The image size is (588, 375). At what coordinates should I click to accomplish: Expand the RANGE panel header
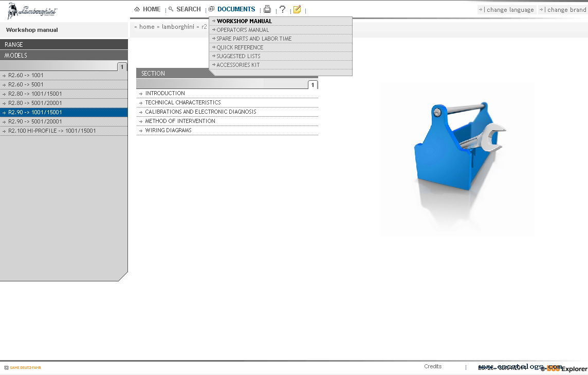pos(64,44)
